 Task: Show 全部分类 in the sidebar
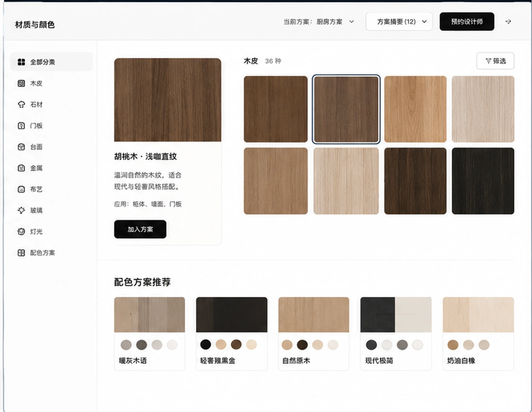pos(51,62)
